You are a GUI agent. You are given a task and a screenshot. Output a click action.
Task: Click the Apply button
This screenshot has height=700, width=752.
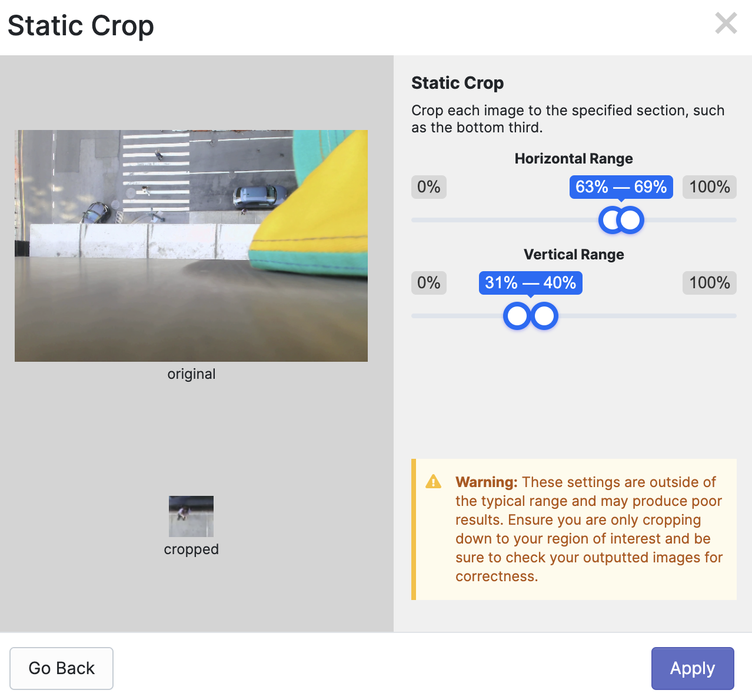[693, 668]
